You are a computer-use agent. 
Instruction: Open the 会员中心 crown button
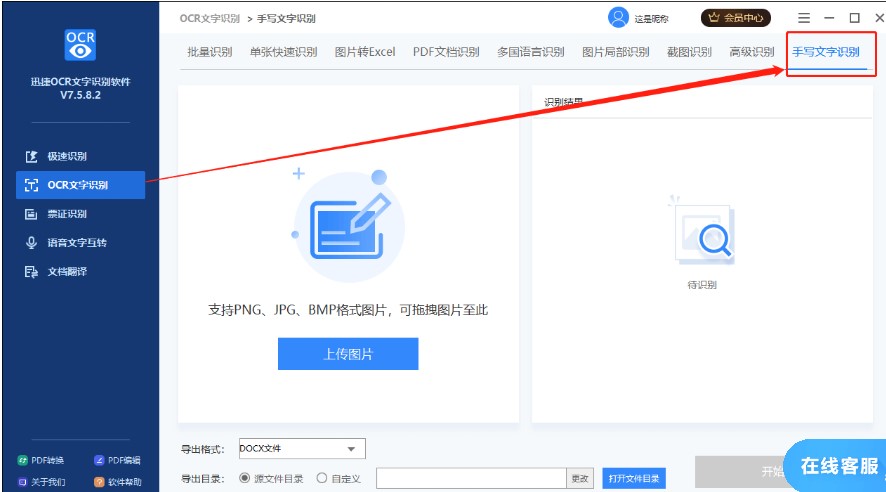[736, 18]
